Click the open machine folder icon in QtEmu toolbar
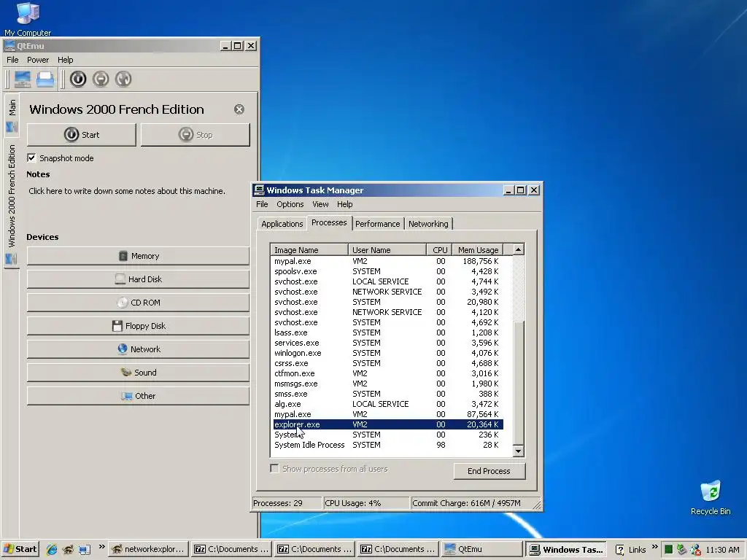 [45, 79]
